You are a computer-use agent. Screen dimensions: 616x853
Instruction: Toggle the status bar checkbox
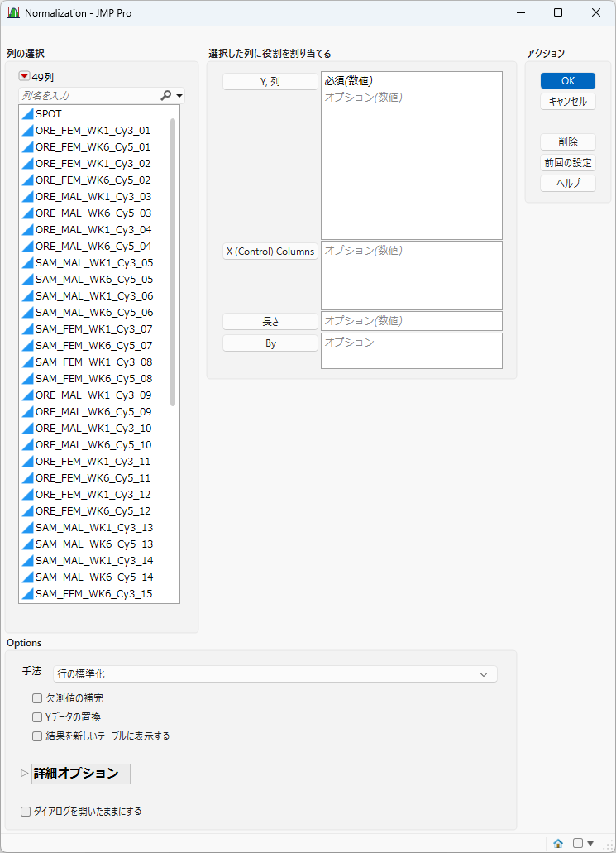[578, 843]
